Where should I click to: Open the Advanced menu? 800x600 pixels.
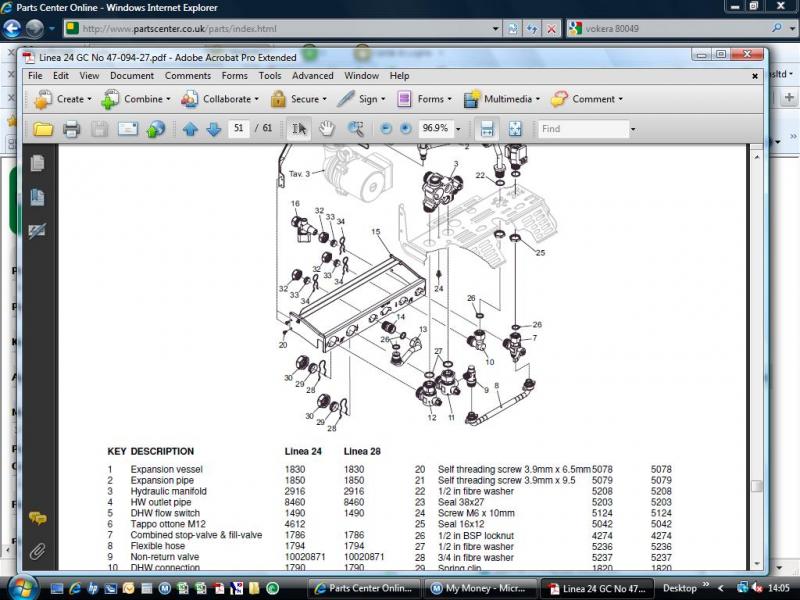(x=312, y=75)
